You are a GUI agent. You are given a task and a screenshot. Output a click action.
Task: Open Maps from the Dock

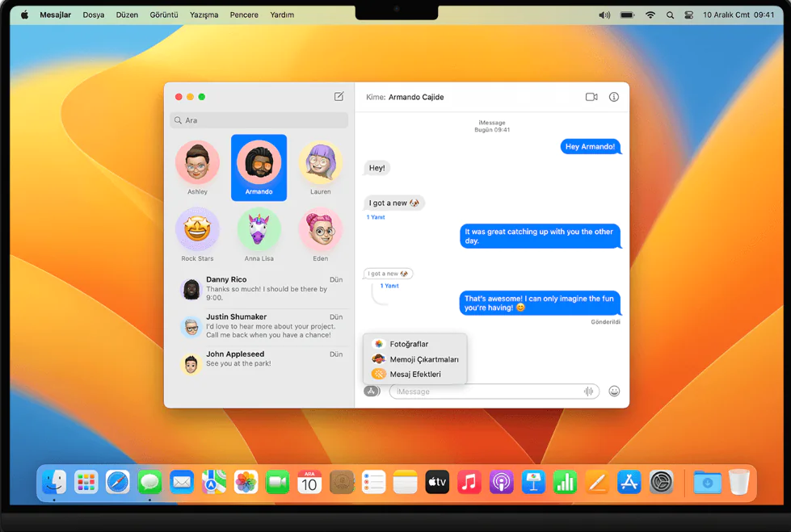point(214,482)
